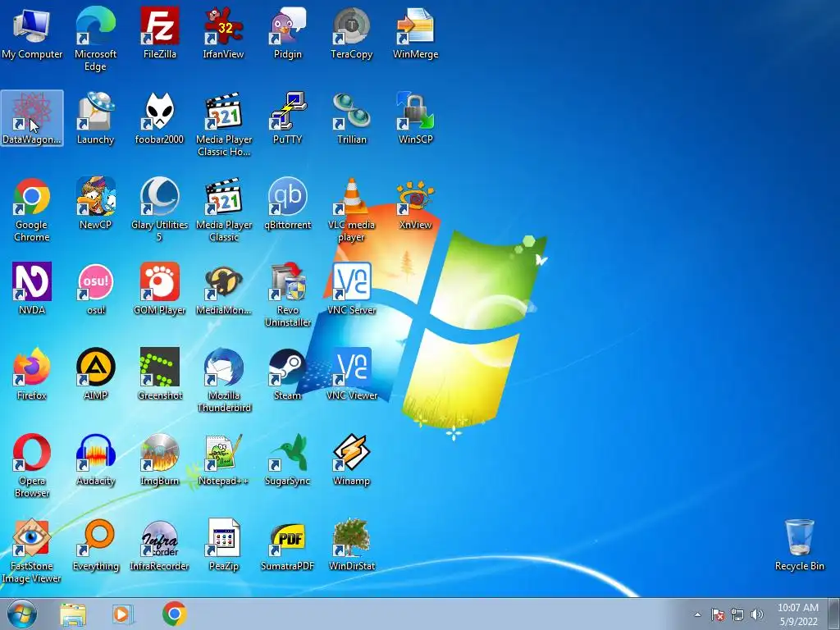Click the Show Desktop button
The height and width of the screenshot is (630, 840).
click(834, 614)
